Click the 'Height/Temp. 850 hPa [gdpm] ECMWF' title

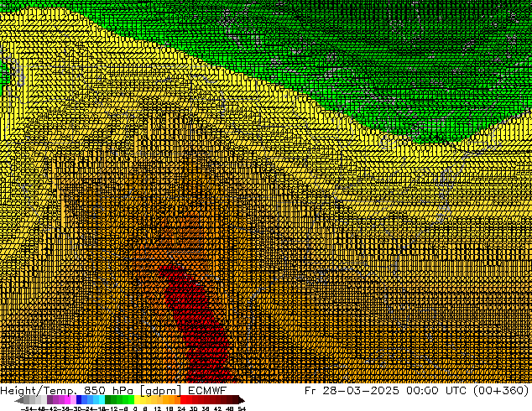click(x=113, y=391)
